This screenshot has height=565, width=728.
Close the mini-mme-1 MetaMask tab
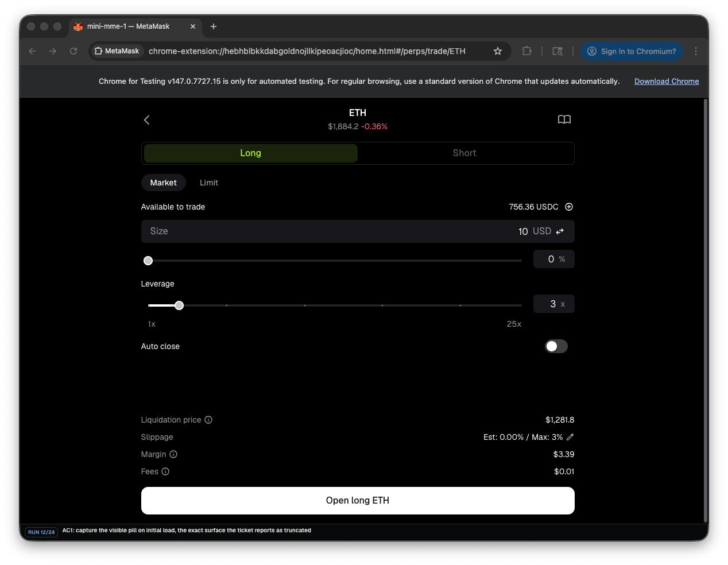[x=193, y=26]
